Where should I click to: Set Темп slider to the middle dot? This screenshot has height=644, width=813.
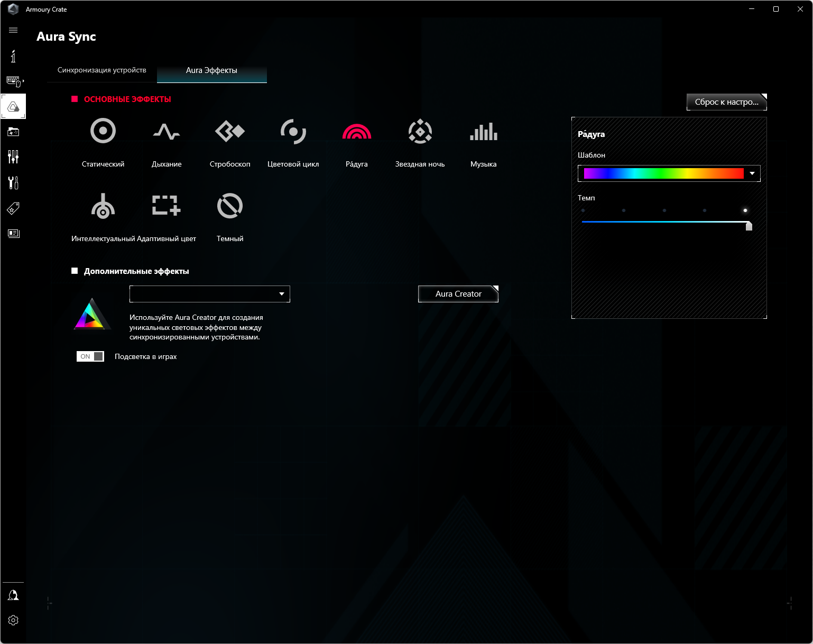point(664,210)
